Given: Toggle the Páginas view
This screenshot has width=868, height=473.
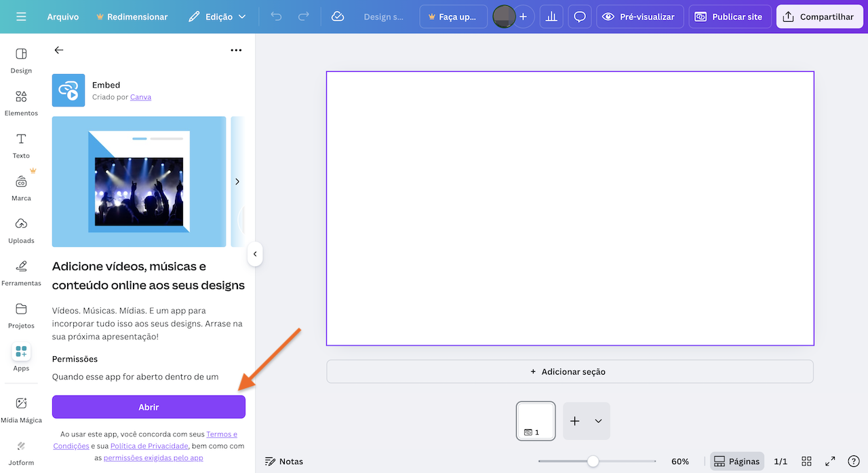Looking at the screenshot, I should tap(736, 461).
